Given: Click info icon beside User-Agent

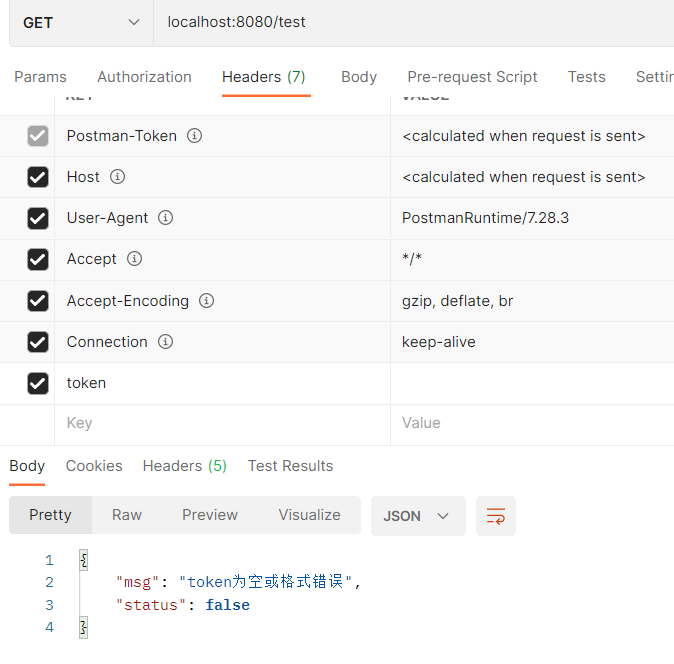Looking at the screenshot, I should pos(165,217).
